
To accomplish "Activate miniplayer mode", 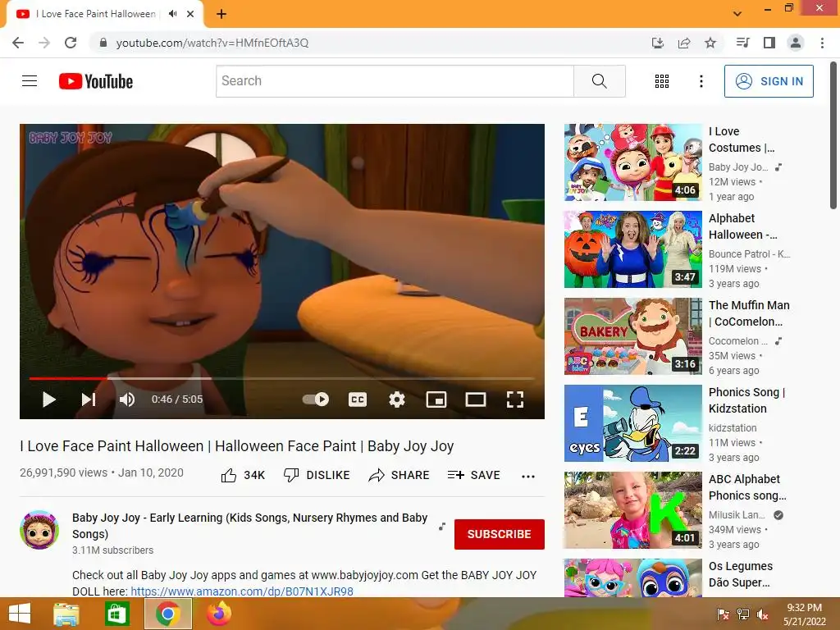I will click(436, 399).
